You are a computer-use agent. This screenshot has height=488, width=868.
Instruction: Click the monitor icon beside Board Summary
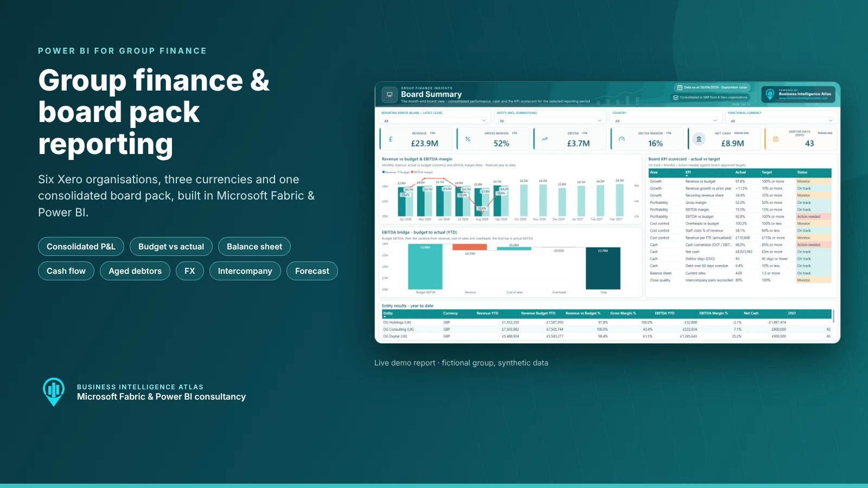(x=390, y=94)
